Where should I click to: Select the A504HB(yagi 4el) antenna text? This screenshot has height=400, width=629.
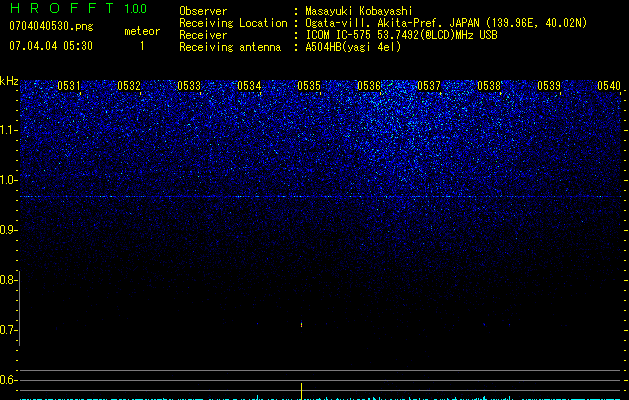[353, 47]
